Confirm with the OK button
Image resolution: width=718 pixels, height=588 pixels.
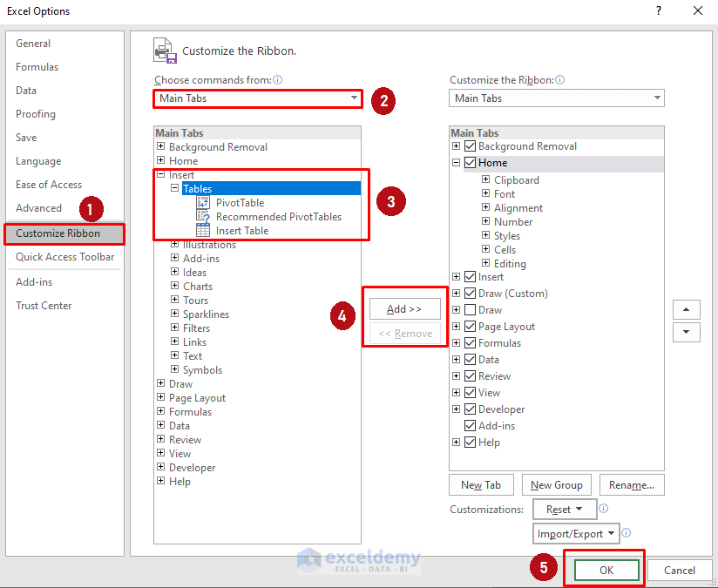point(606,570)
